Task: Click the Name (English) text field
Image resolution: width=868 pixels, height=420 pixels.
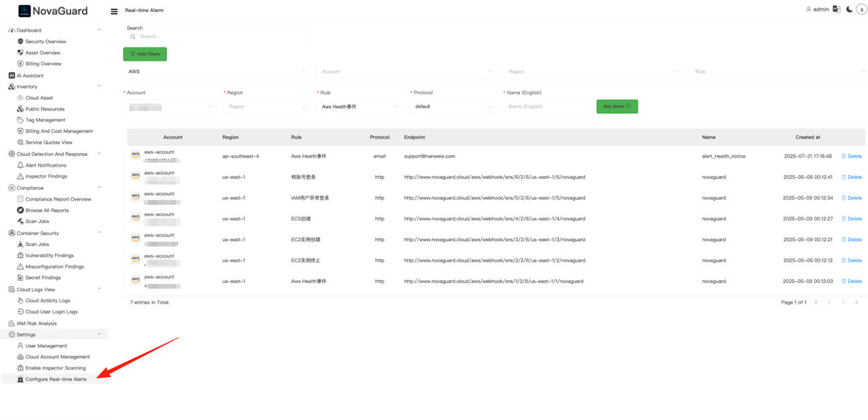Action: tap(546, 106)
